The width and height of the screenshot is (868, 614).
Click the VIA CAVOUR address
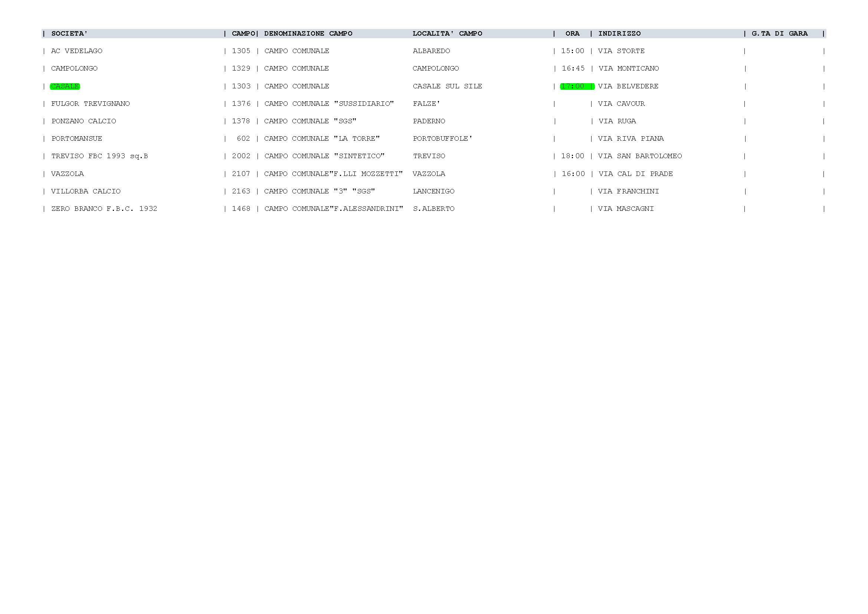(621, 104)
